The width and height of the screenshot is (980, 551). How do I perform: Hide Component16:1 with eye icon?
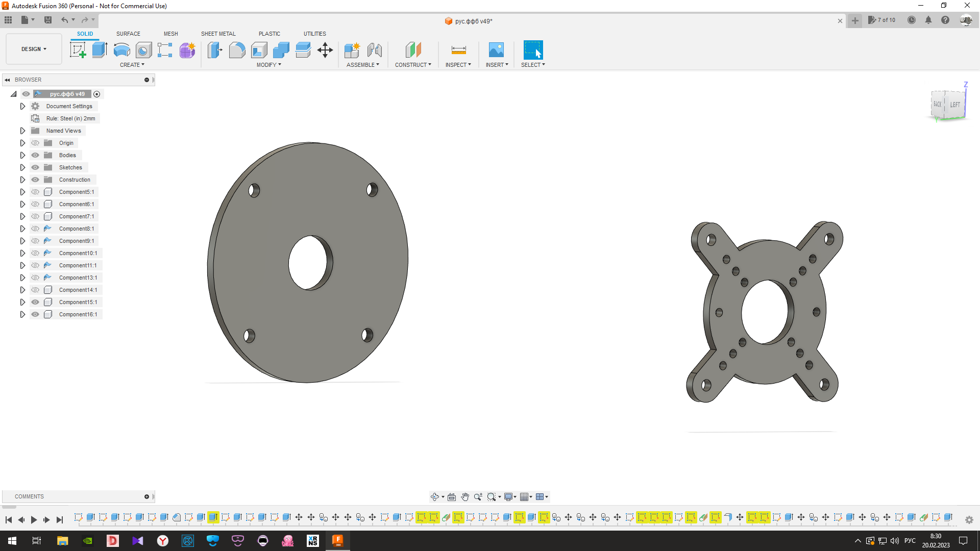[x=35, y=314]
